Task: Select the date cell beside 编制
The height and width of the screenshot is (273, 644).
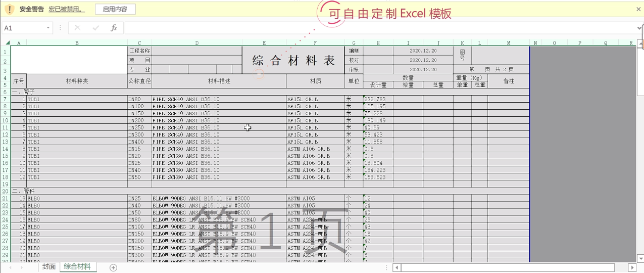Action: coord(423,51)
